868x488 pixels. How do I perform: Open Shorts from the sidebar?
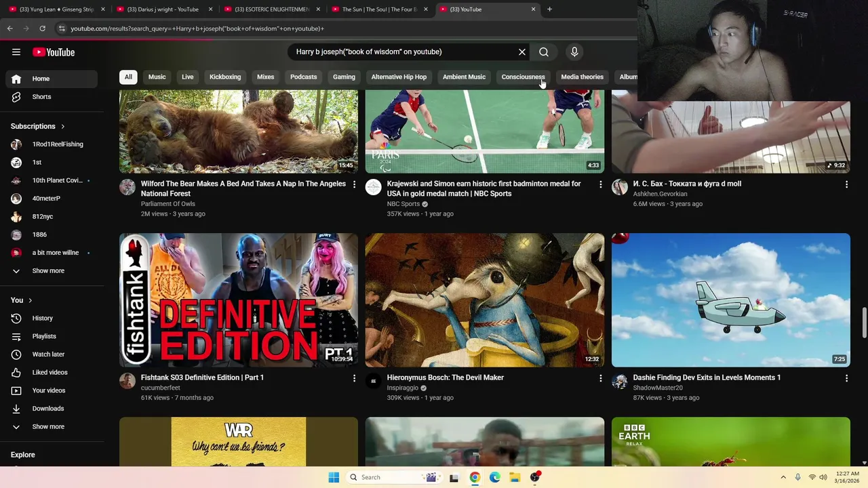click(52, 97)
